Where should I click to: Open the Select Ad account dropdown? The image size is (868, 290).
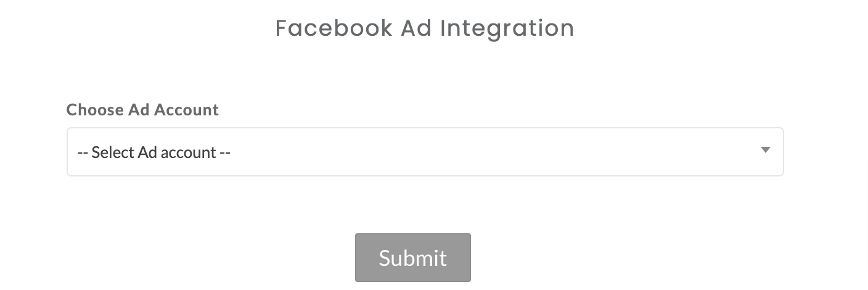coord(425,152)
